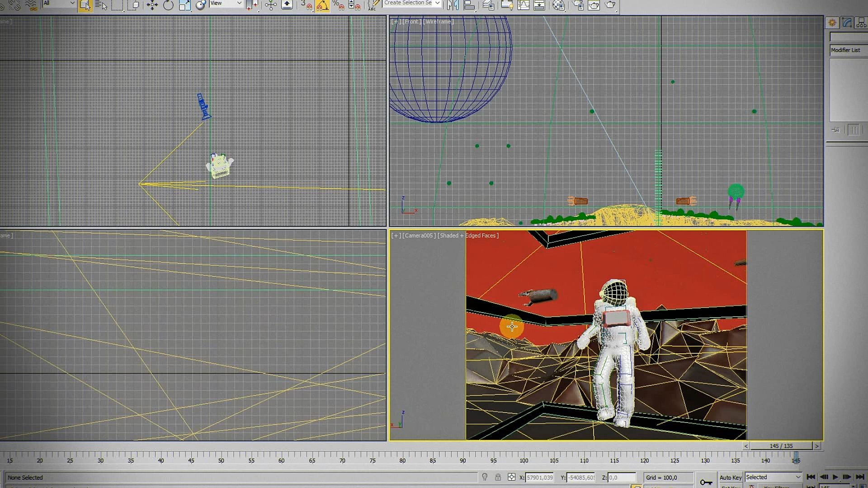Select the Select and Uniform Scale tool
The image size is (868, 488).
coord(184,5)
